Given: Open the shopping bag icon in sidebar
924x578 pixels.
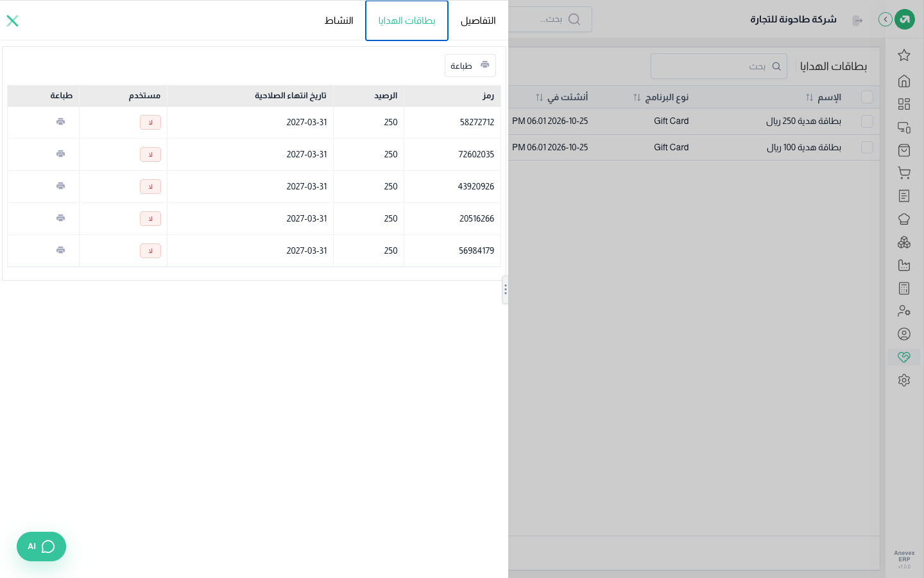Looking at the screenshot, I should click(x=904, y=150).
